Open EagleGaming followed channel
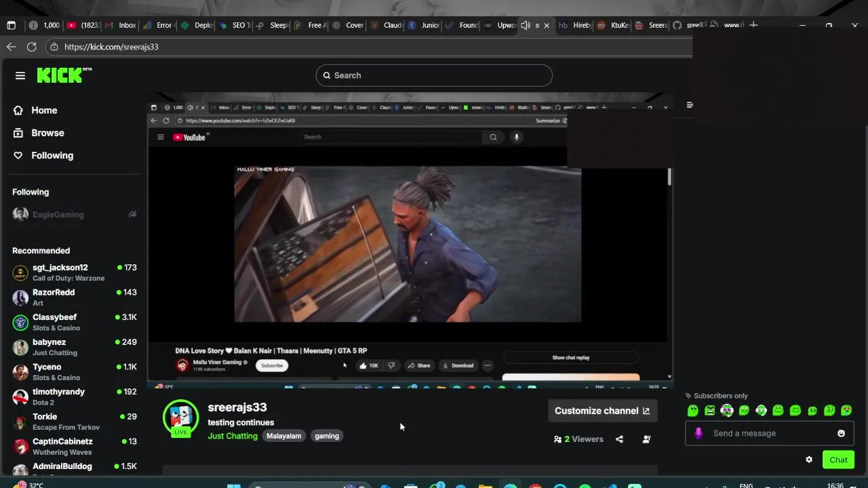This screenshot has height=488, width=868. [75, 214]
